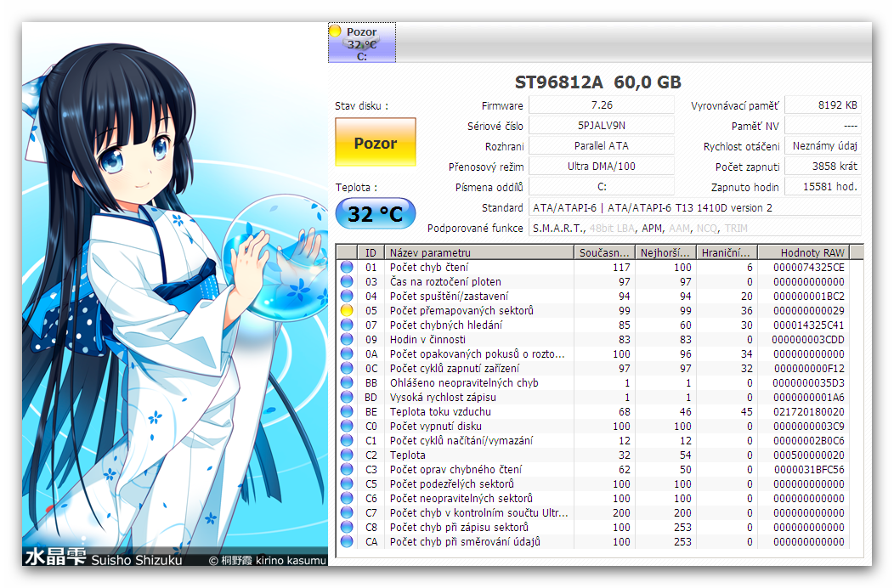Click the 32 °C temperature button

[375, 214]
